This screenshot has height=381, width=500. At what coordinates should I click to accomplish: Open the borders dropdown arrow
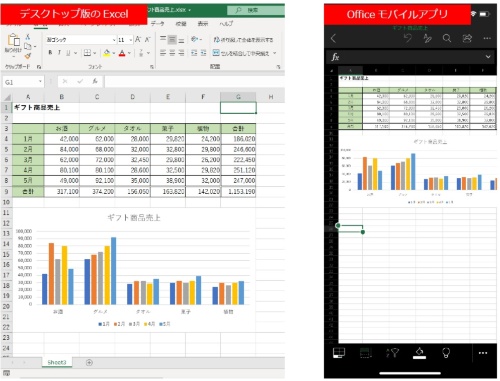pyautogui.click(x=95, y=53)
